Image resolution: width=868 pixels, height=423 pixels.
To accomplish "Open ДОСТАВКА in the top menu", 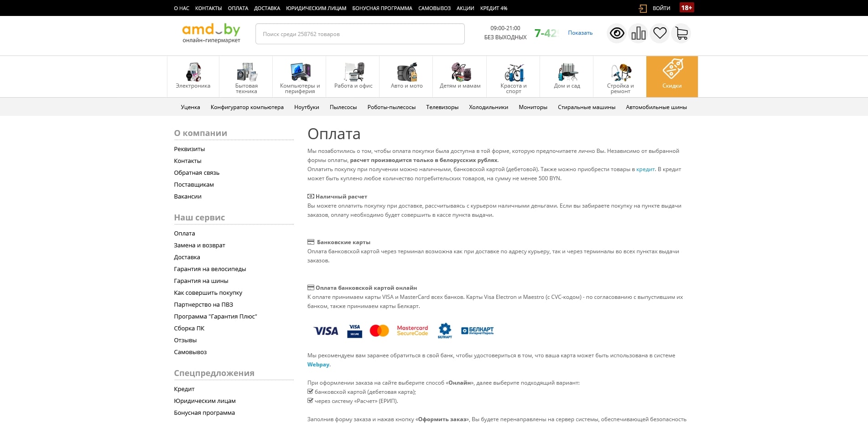I will (x=267, y=8).
